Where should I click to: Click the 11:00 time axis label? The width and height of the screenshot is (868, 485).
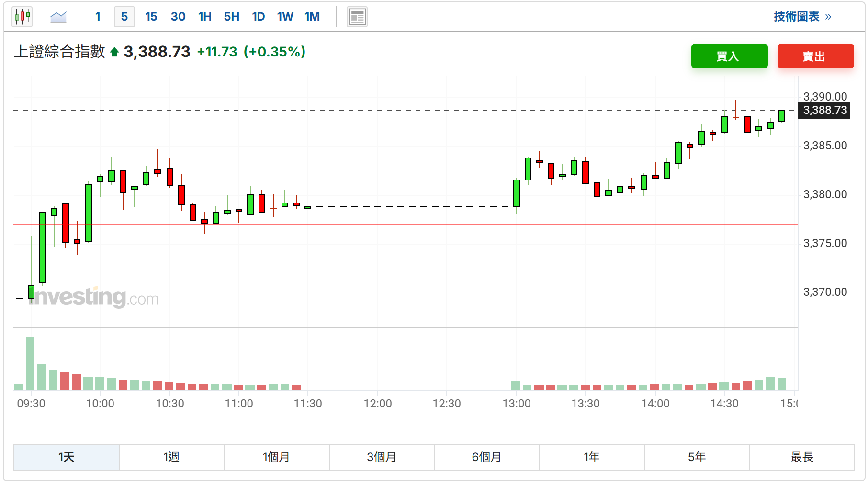click(239, 404)
